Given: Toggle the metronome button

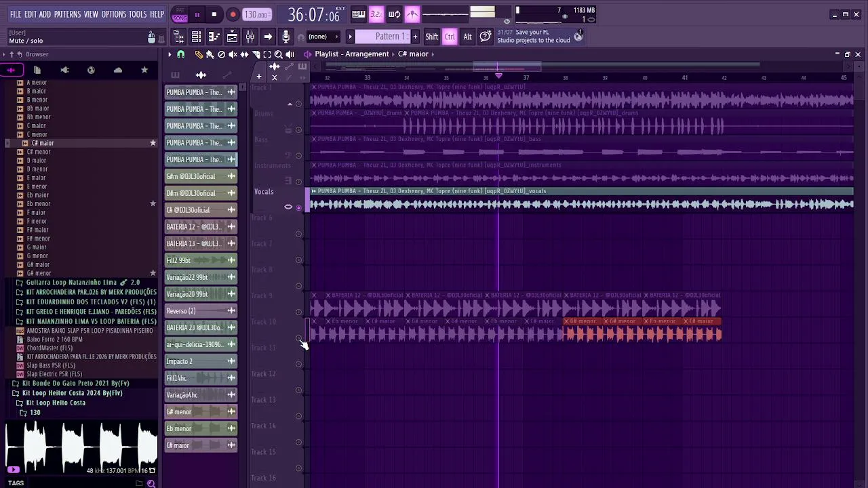Looking at the screenshot, I should [412, 14].
